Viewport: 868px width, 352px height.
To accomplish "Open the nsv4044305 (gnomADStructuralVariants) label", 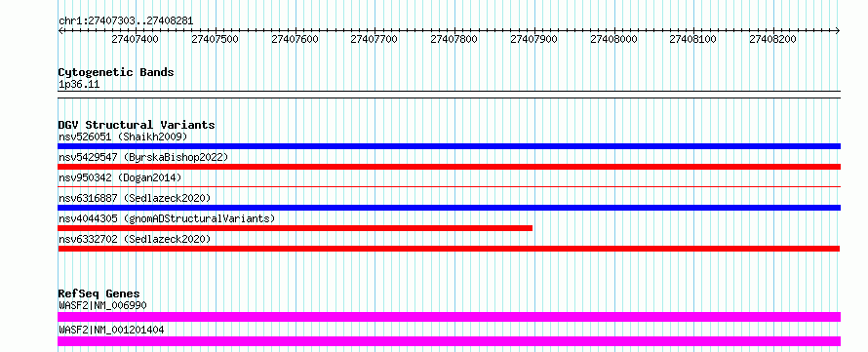I will pos(167,218).
